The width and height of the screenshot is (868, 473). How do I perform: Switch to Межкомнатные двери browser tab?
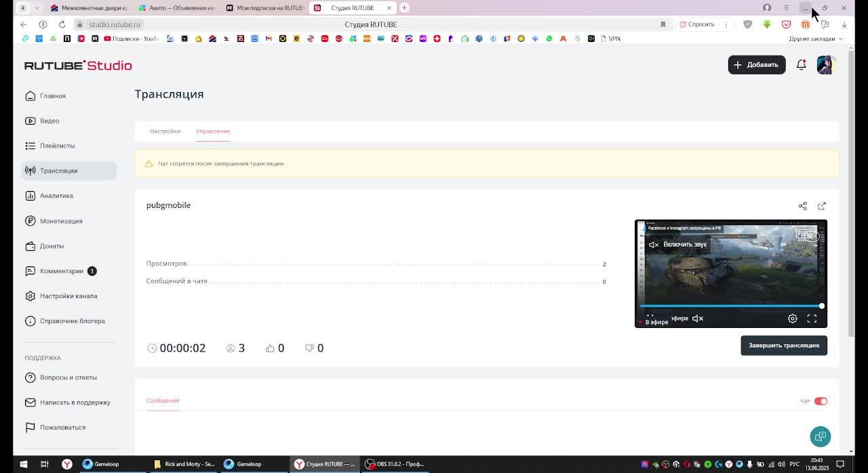(90, 7)
